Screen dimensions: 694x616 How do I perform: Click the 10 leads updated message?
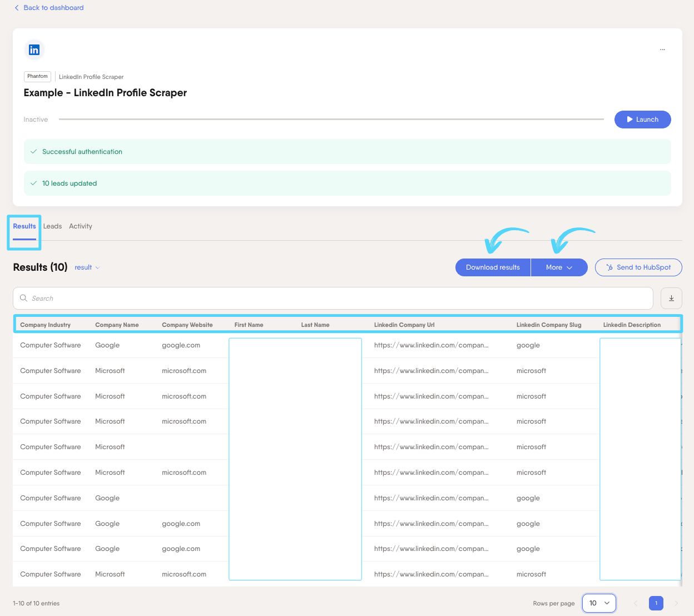click(x=348, y=183)
